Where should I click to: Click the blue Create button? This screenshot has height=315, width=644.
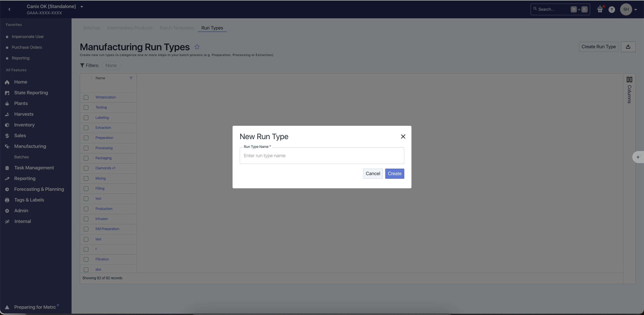(x=394, y=174)
